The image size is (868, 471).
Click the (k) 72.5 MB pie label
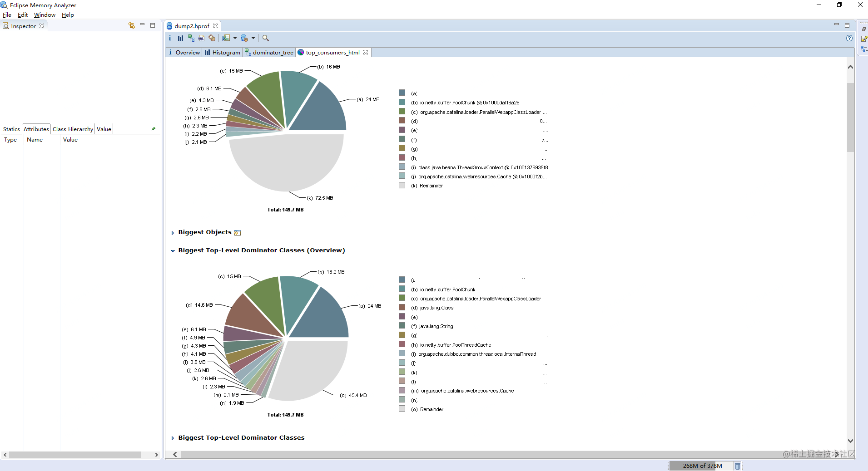coord(320,198)
